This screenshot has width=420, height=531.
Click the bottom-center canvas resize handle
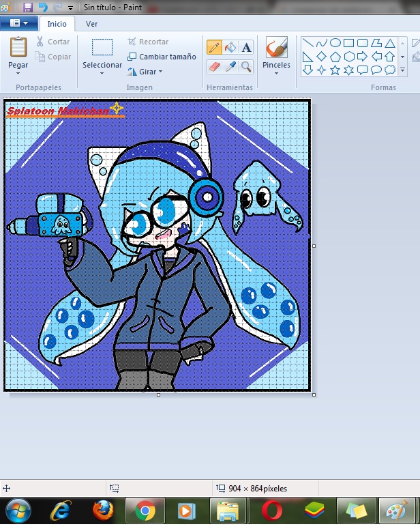coord(159,395)
